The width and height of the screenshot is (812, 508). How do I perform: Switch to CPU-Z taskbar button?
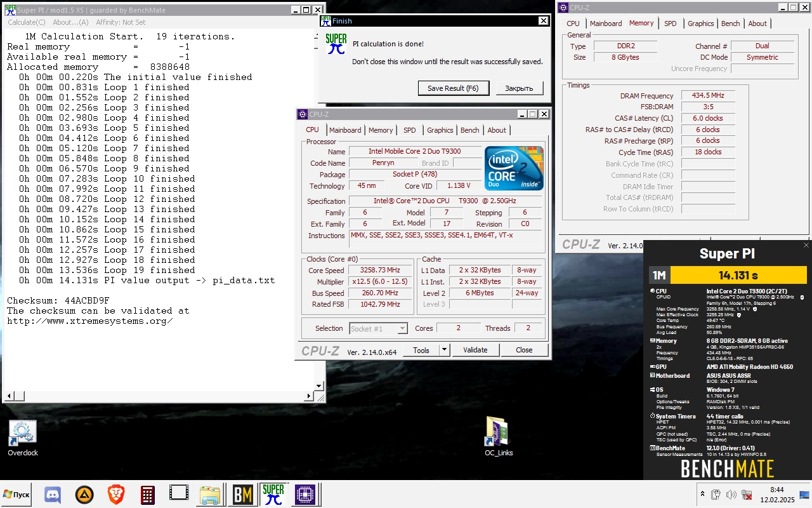[x=304, y=494]
